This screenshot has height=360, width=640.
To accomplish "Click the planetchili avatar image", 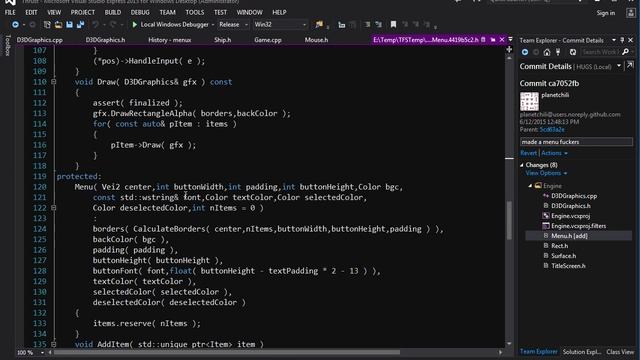I will point(529,101).
